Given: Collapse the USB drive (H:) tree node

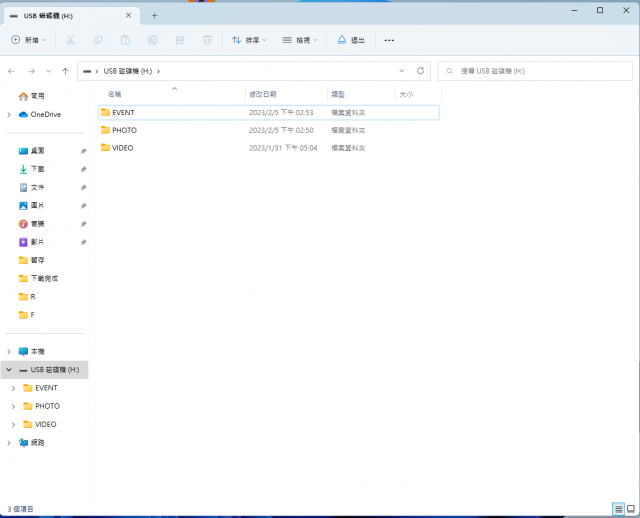Looking at the screenshot, I should tap(9, 370).
